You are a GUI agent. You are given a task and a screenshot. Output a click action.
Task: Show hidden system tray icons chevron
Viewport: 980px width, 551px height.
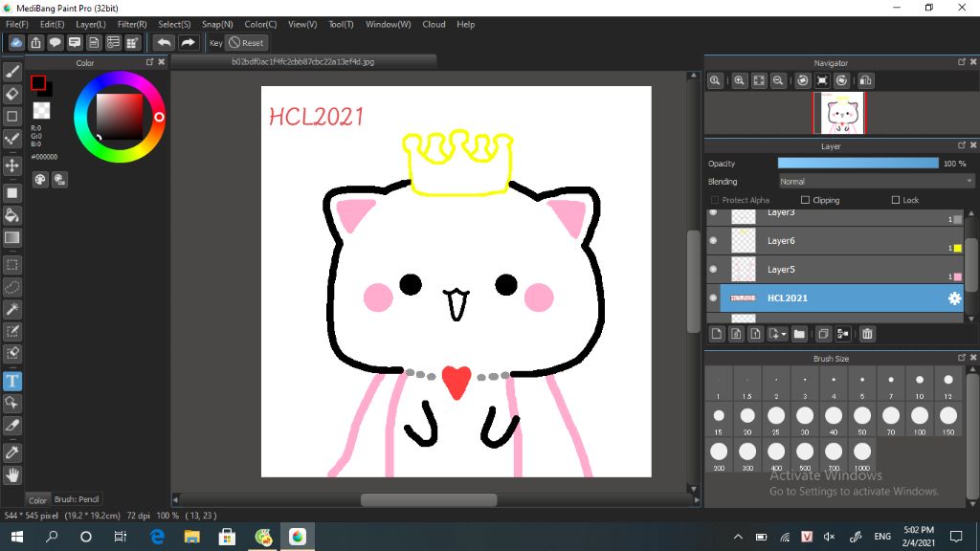[738, 537]
